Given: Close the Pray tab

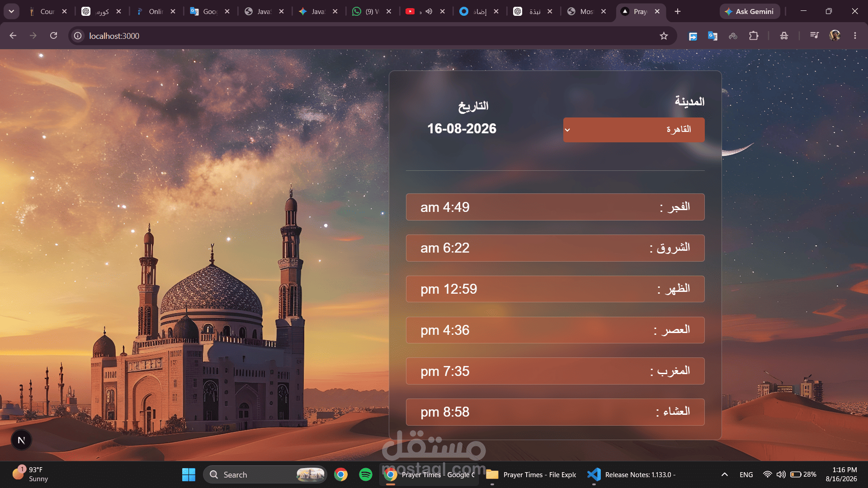Looking at the screenshot, I should click(x=657, y=12).
